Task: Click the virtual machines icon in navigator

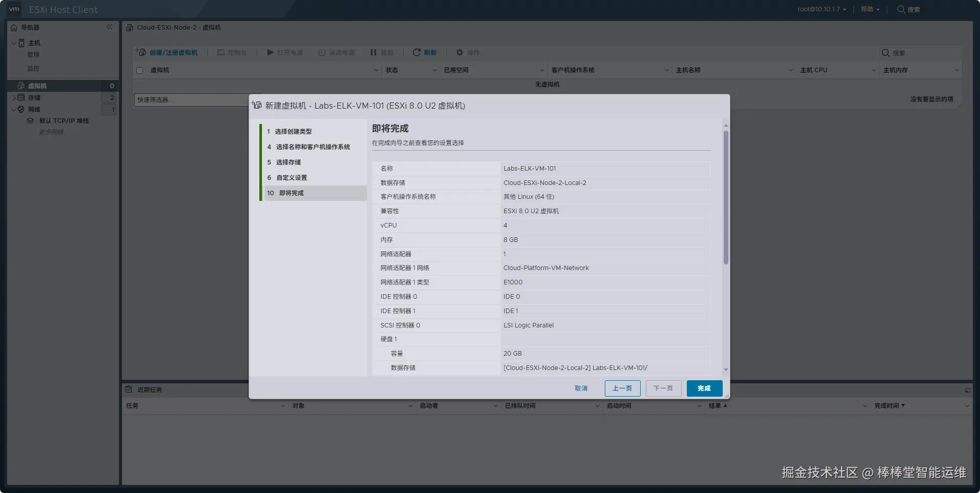Action: tap(21, 86)
